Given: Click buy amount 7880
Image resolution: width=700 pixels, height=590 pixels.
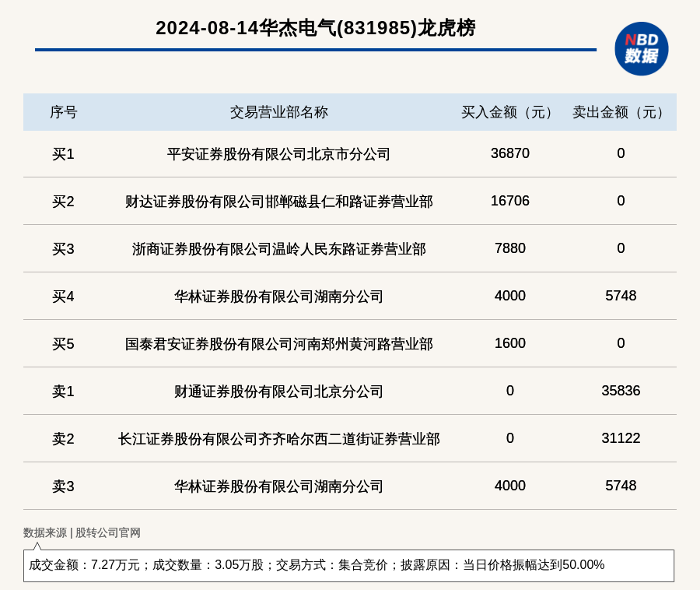Looking at the screenshot, I should pos(509,248).
